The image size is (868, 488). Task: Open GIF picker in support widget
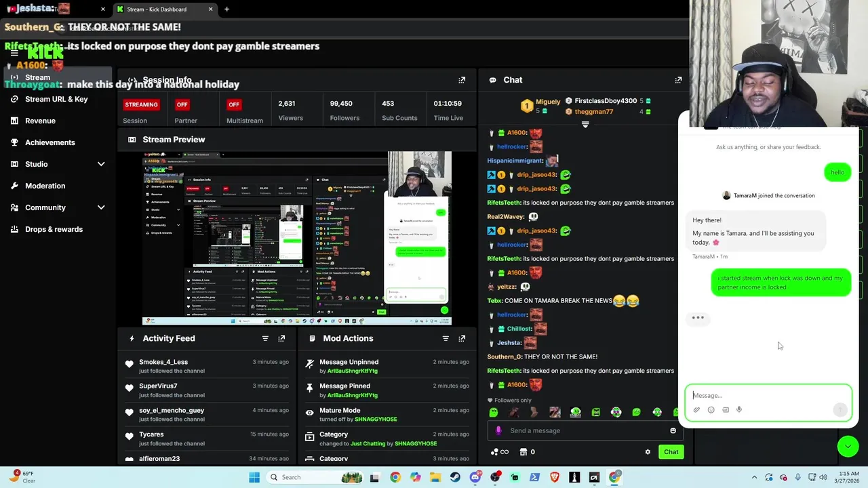[x=725, y=410]
